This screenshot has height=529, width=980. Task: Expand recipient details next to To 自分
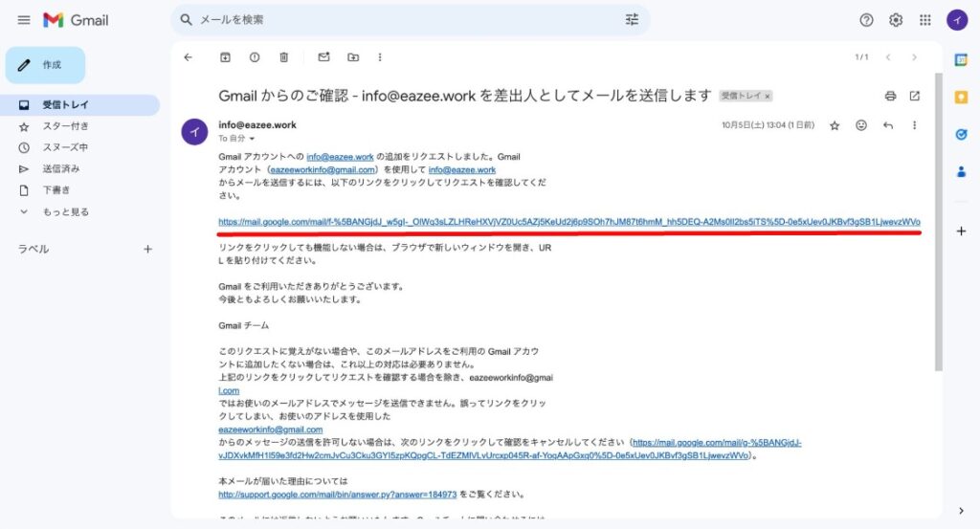coord(252,139)
